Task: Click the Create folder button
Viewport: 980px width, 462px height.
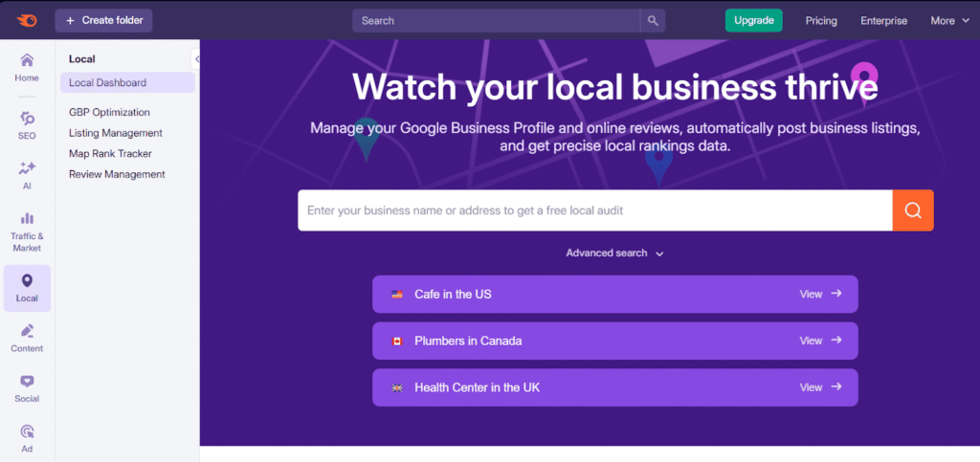Action: pyautogui.click(x=103, y=20)
